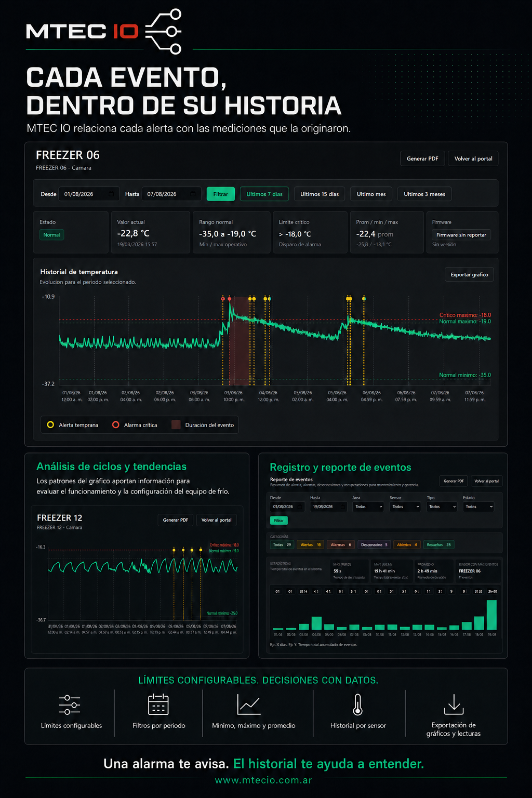Click the Crítico maximo: -18.0 chart label

465,315
